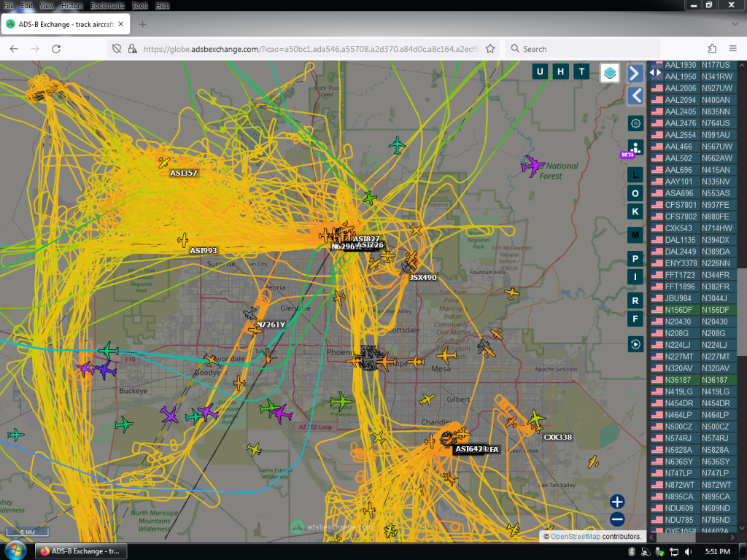Screen dimensions: 747x560
Task: Close the ADS-B Exchange tab
Action: (x=121, y=24)
